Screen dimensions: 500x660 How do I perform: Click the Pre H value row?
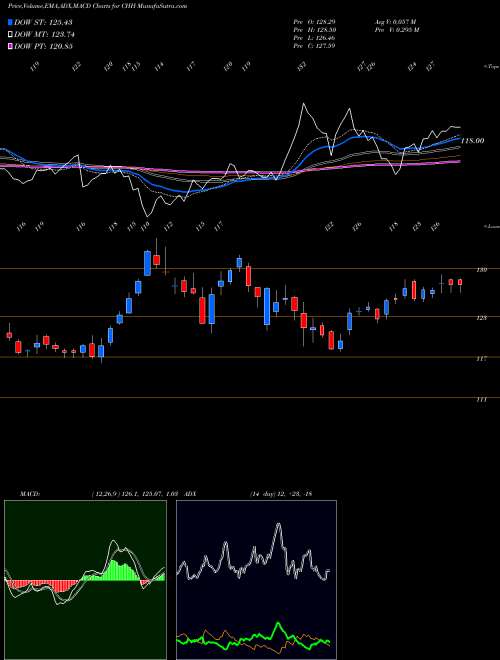pos(314,30)
